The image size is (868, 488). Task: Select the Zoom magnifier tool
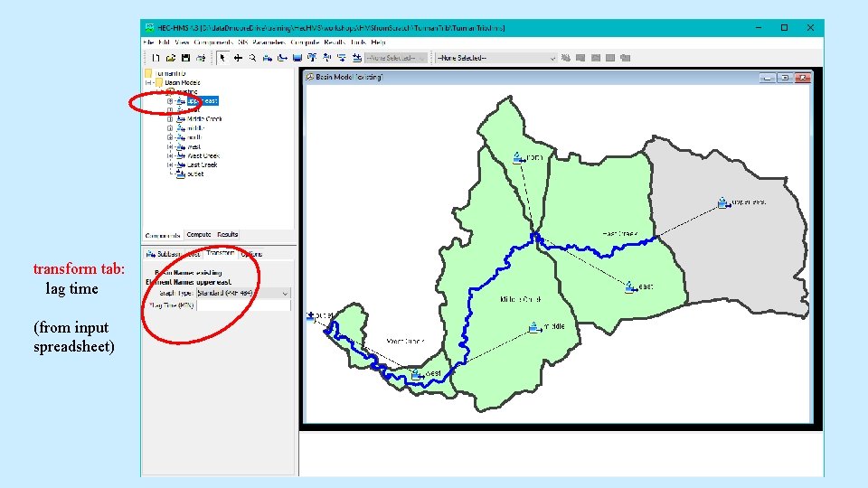pyautogui.click(x=252, y=58)
